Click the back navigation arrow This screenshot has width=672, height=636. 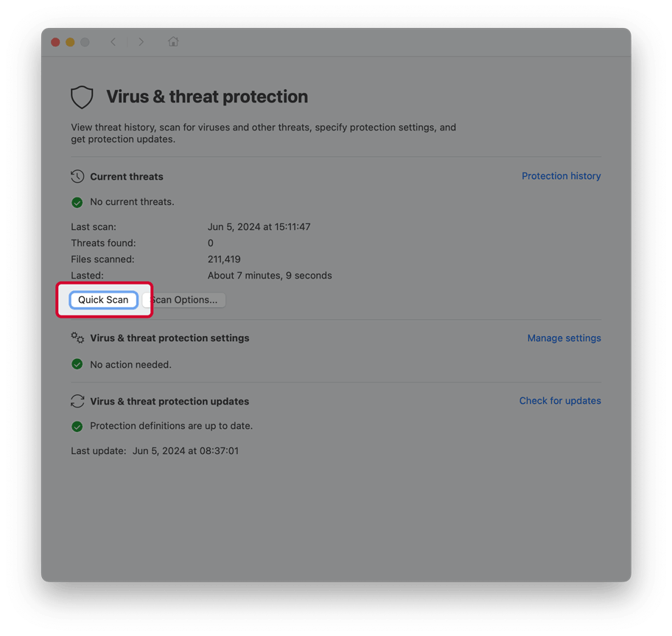(113, 42)
